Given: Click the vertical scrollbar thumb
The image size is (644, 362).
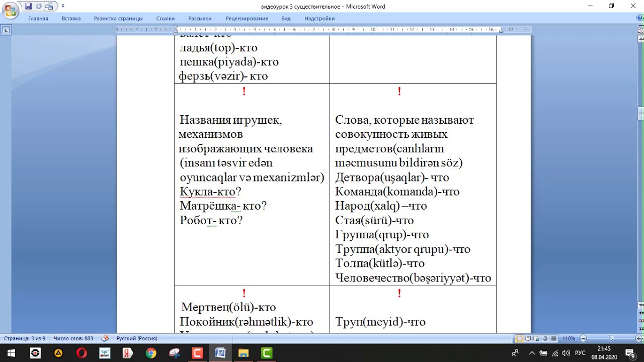Looking at the screenshot, I should pos(640,115).
